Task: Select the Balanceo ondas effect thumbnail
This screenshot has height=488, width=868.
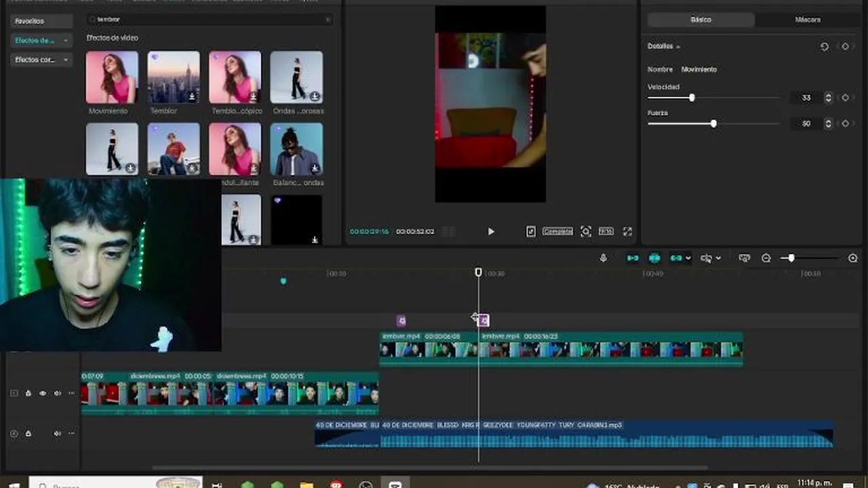Action: (296, 149)
